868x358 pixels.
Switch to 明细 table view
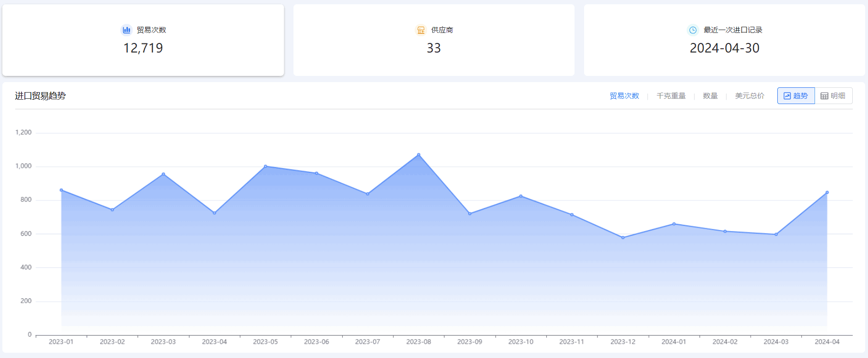(834, 96)
